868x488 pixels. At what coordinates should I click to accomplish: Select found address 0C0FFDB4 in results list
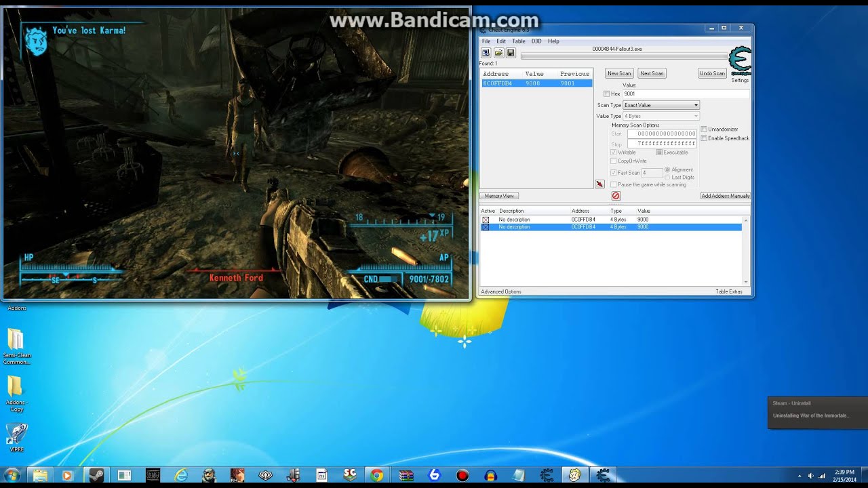click(536, 83)
